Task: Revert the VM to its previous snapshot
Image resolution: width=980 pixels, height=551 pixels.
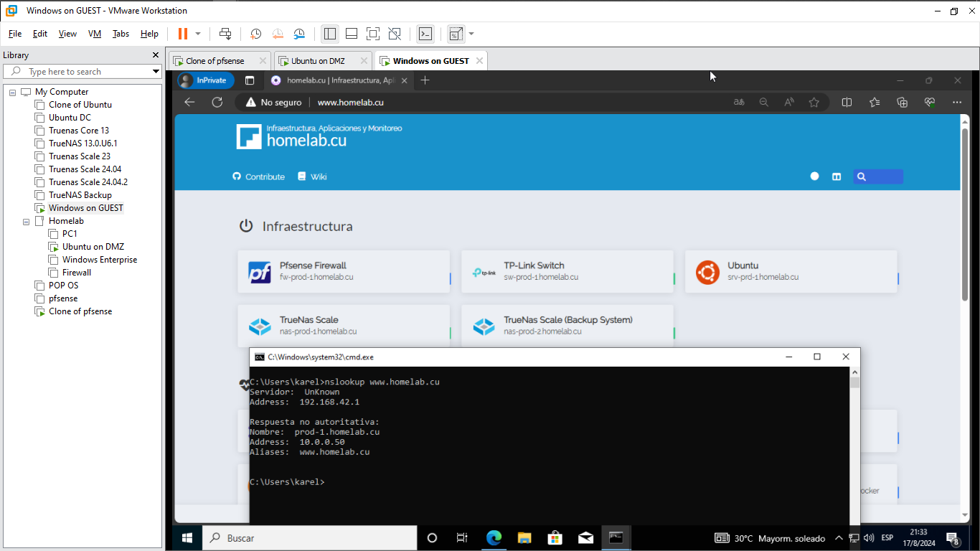Action: point(278,34)
